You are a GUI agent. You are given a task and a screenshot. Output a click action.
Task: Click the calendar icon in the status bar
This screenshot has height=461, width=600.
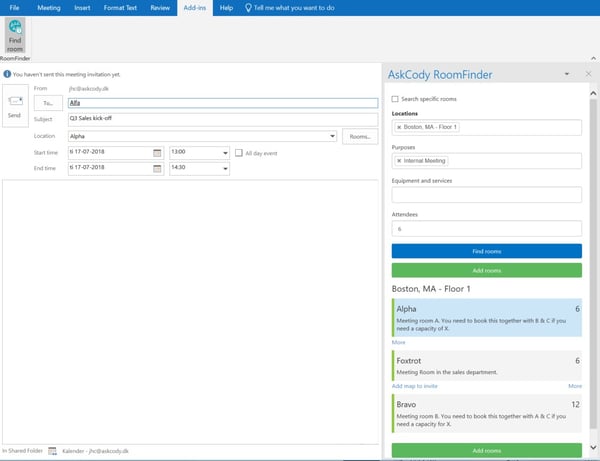52,451
